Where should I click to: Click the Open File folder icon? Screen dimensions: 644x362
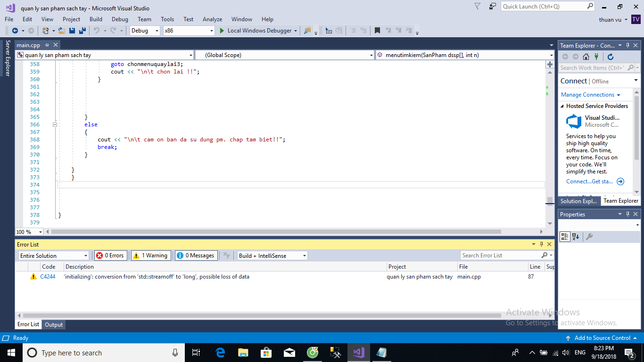pos(62,31)
